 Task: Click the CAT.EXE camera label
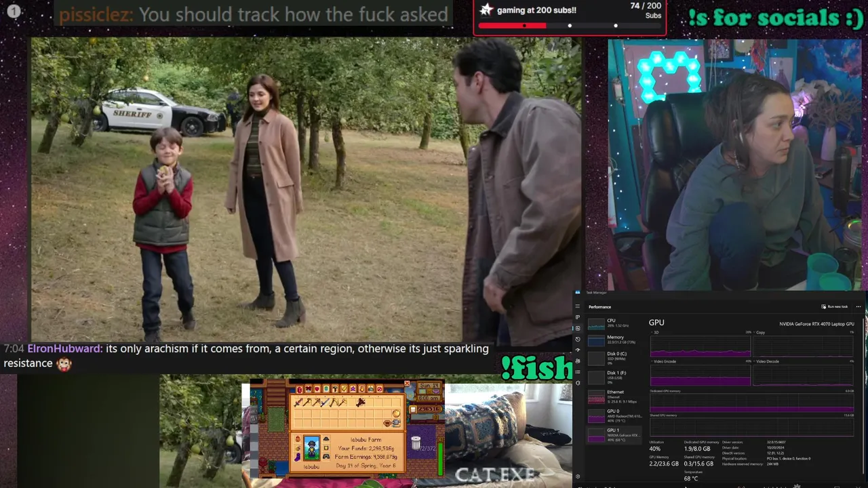[x=495, y=474]
